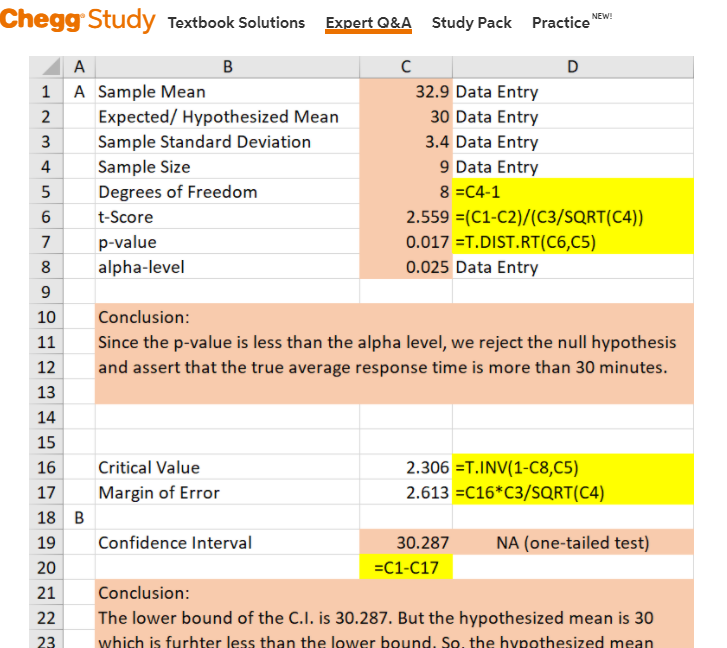Click the 'Sample Size' label cell

pos(227,166)
